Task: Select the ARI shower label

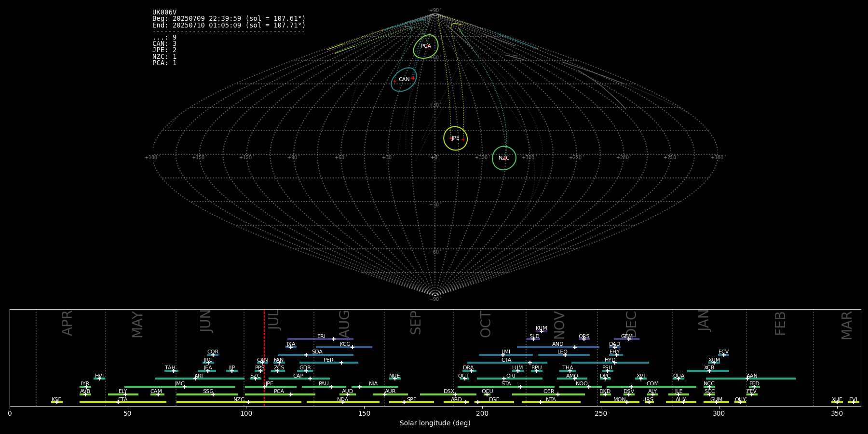Action: point(199,376)
